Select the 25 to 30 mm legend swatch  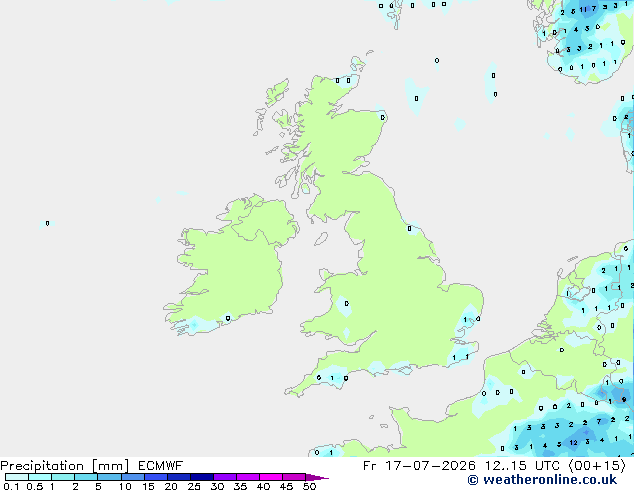click(x=201, y=477)
